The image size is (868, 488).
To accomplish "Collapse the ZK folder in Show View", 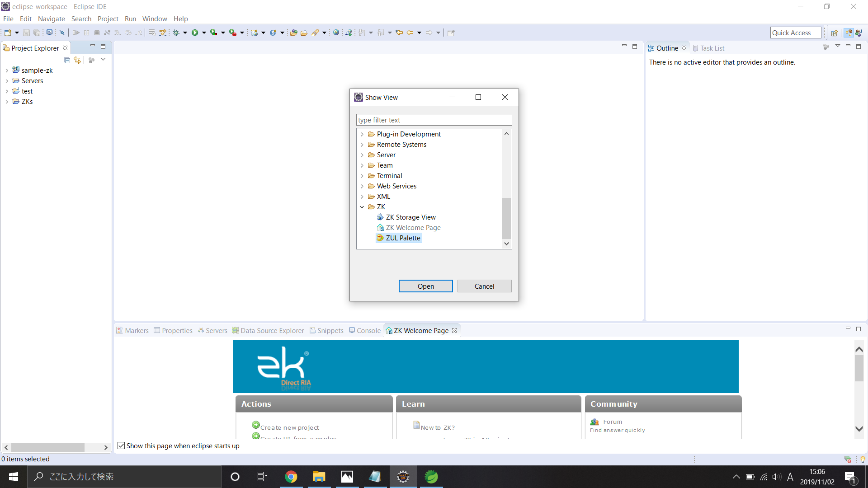I will pos(362,207).
